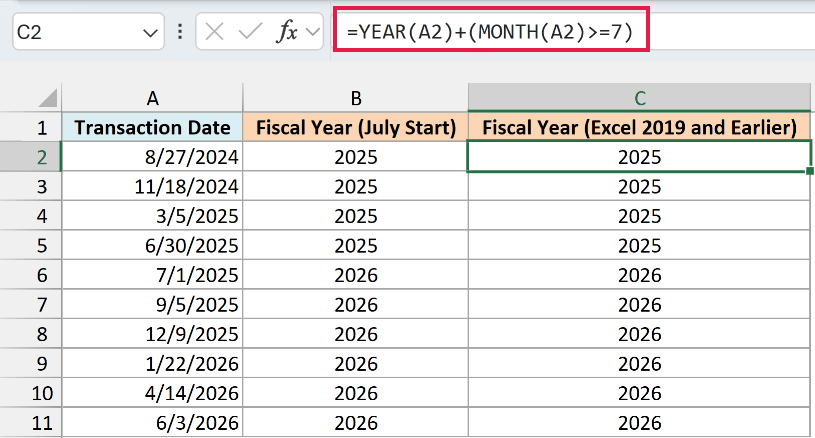
Task: Select the cell with date 7/1/2025
Action: pos(152,275)
